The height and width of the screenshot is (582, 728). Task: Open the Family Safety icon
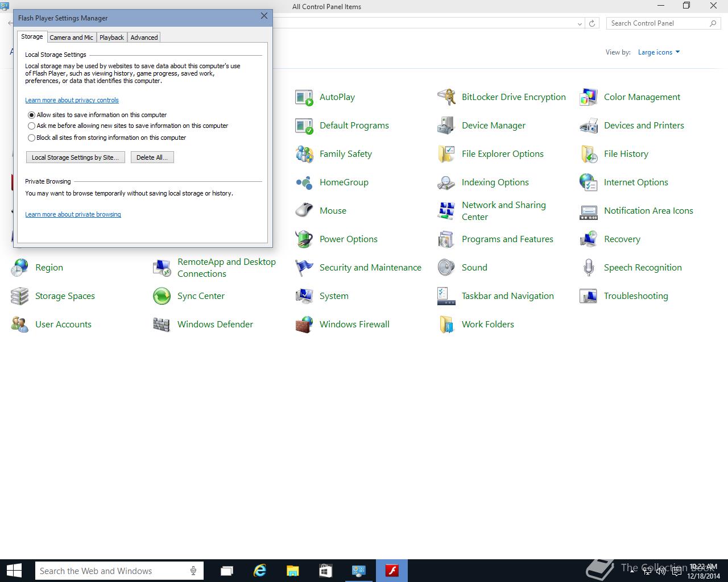(x=304, y=154)
